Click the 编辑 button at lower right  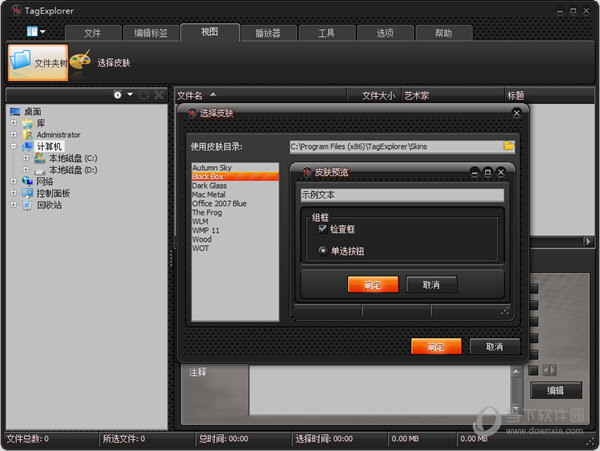556,390
